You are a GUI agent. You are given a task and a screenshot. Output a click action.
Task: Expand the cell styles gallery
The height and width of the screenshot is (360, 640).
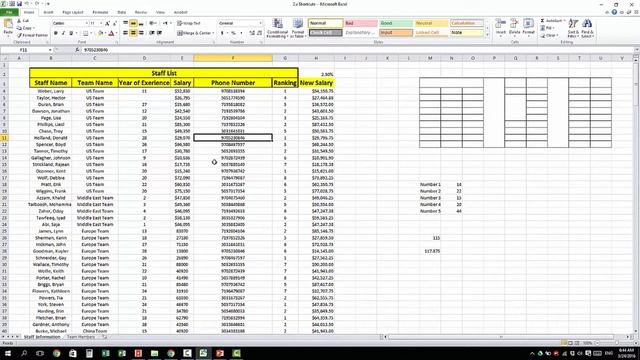pyautogui.click(x=487, y=35)
